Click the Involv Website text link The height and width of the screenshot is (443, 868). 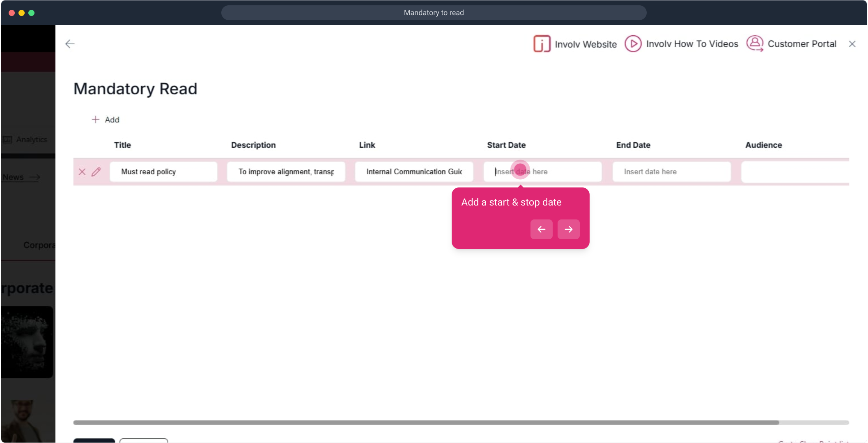click(x=586, y=44)
